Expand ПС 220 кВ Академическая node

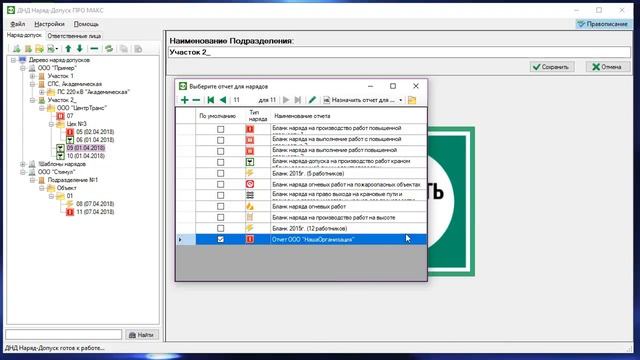pos(42,92)
